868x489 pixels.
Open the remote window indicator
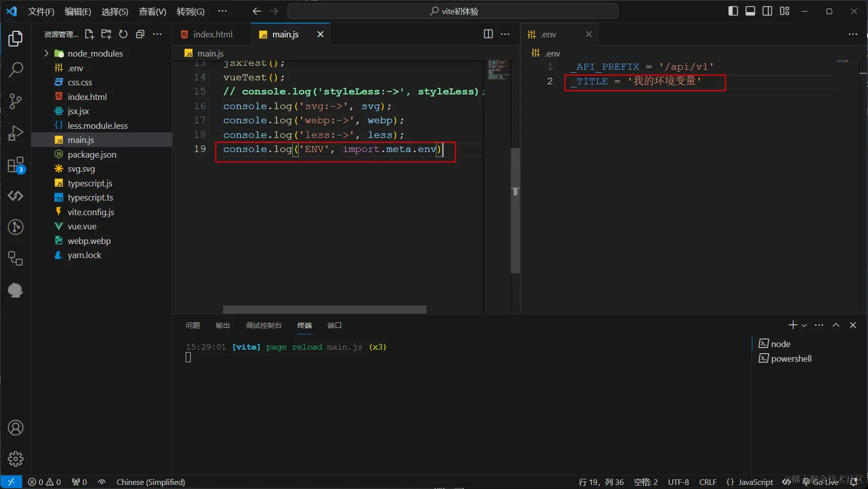[11, 482]
